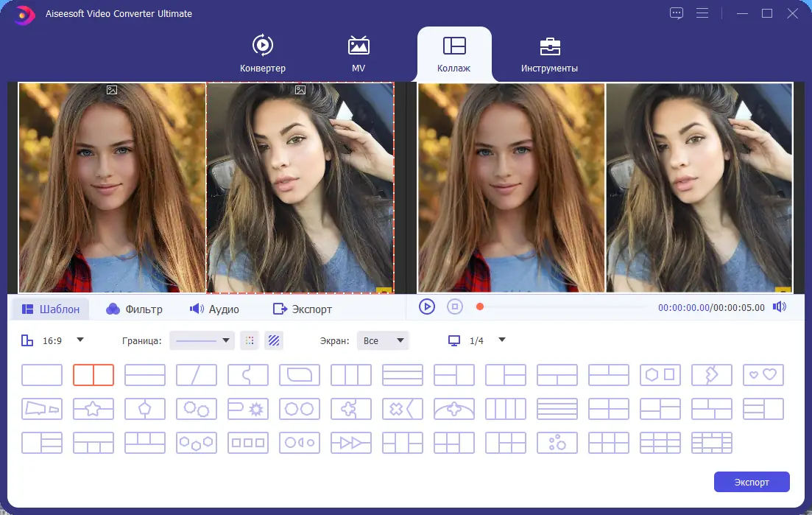812x515 pixels.
Task: Open the Конвертер tab
Action: point(263,53)
